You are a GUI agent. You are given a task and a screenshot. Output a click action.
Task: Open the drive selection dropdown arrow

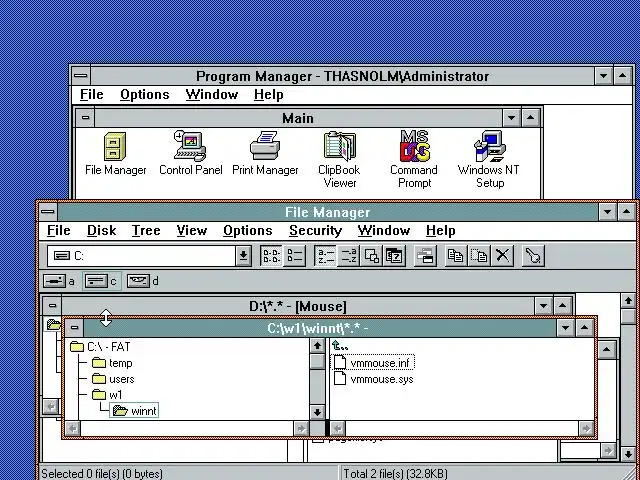pos(243,256)
